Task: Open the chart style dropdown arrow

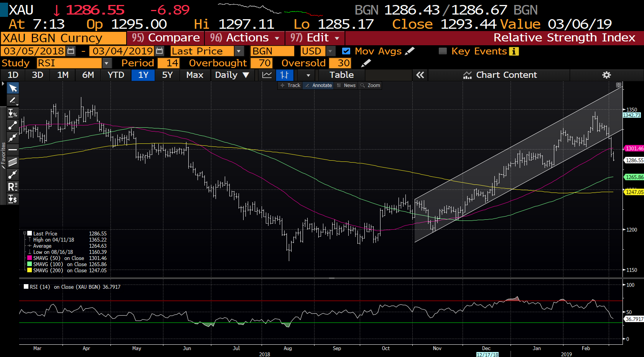Action: click(308, 75)
